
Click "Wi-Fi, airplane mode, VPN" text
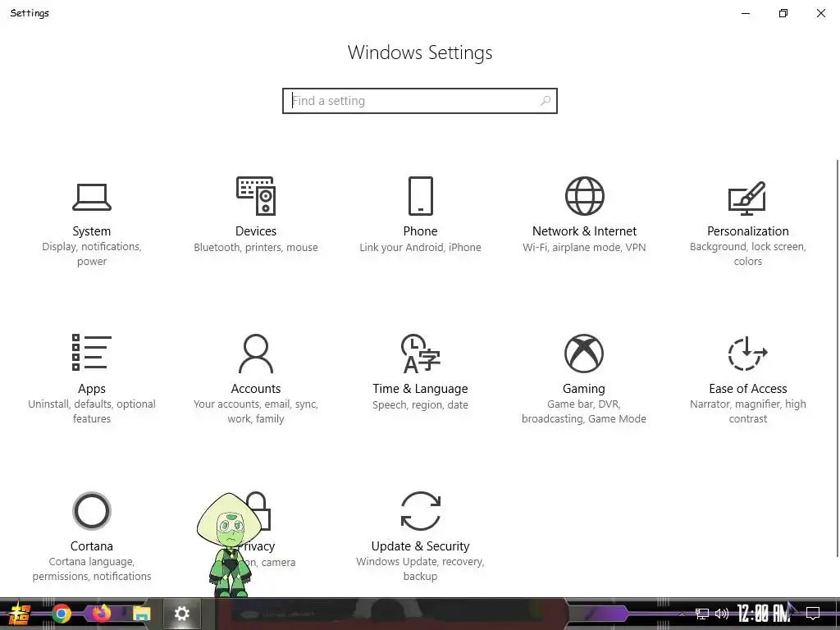584,248
